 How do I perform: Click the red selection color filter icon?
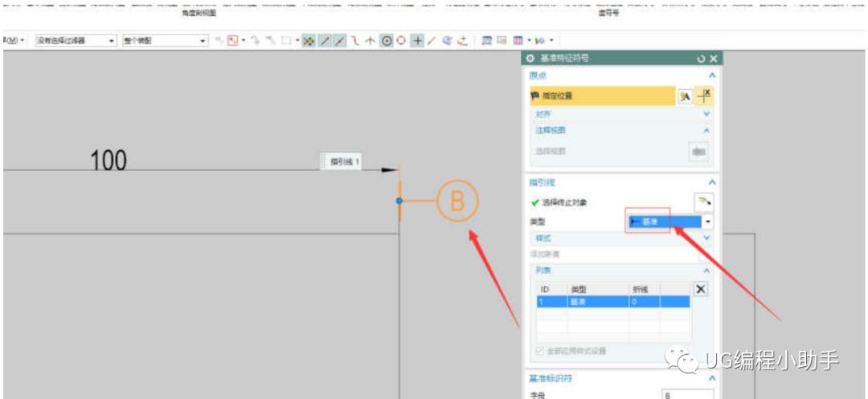tap(233, 41)
